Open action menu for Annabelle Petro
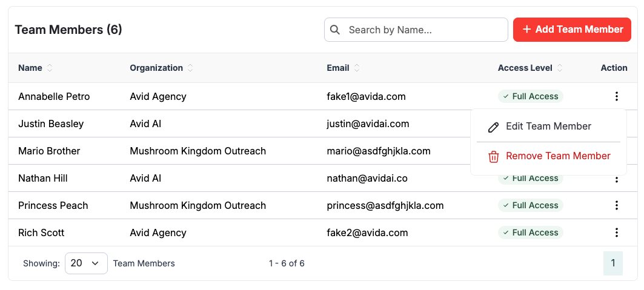Screen dimensions: 644x290 (x=616, y=96)
